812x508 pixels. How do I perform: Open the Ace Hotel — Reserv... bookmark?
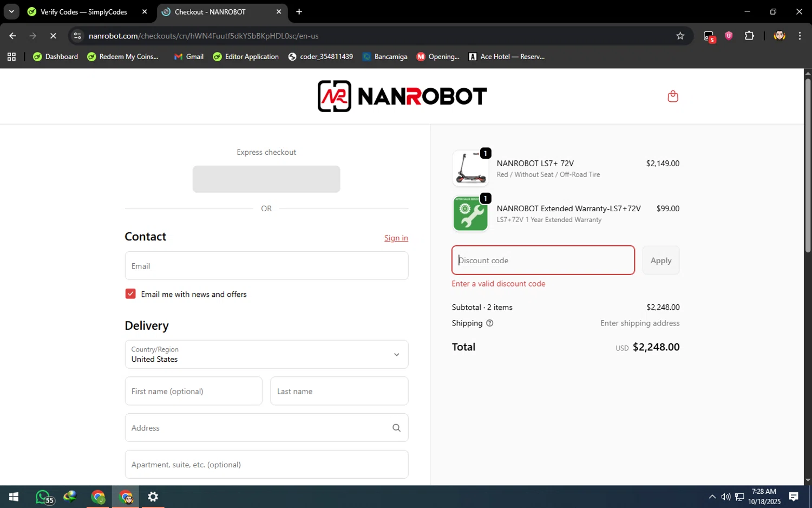point(507,56)
